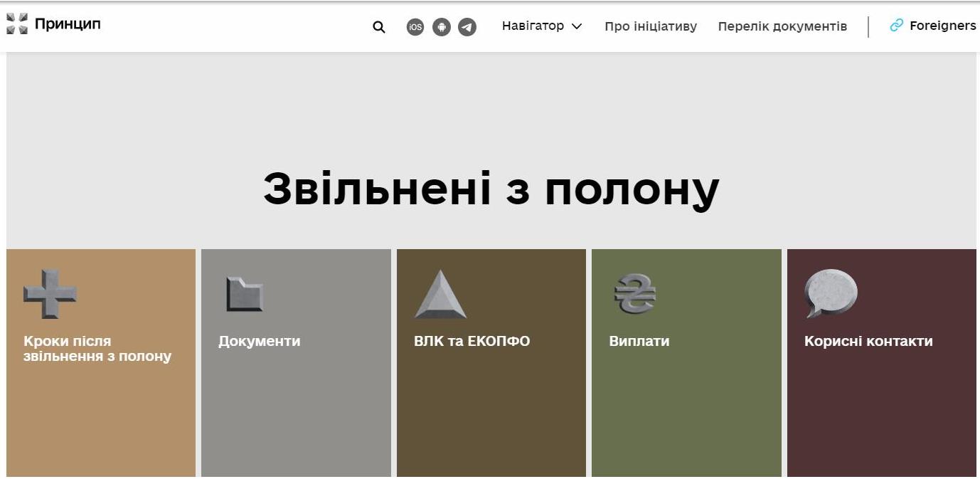Open the Корисні контакти text link
The height and width of the screenshot is (484, 980).
(868, 341)
